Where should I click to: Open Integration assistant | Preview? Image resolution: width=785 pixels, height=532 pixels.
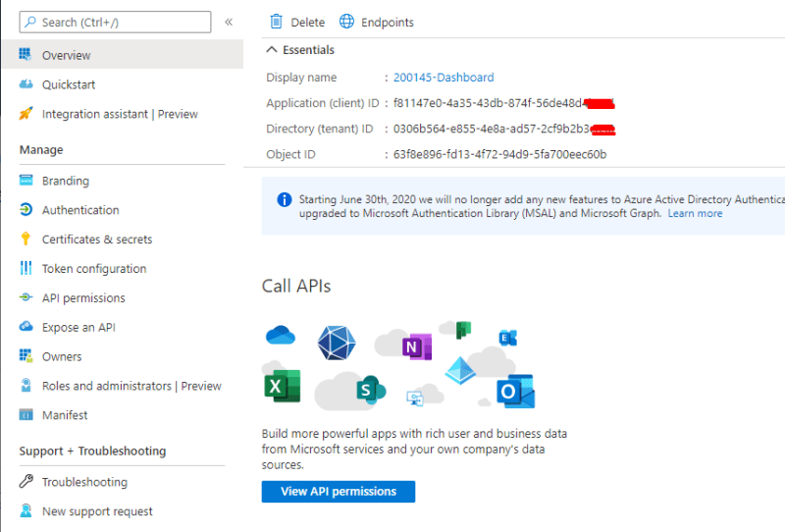pyautogui.click(x=122, y=114)
